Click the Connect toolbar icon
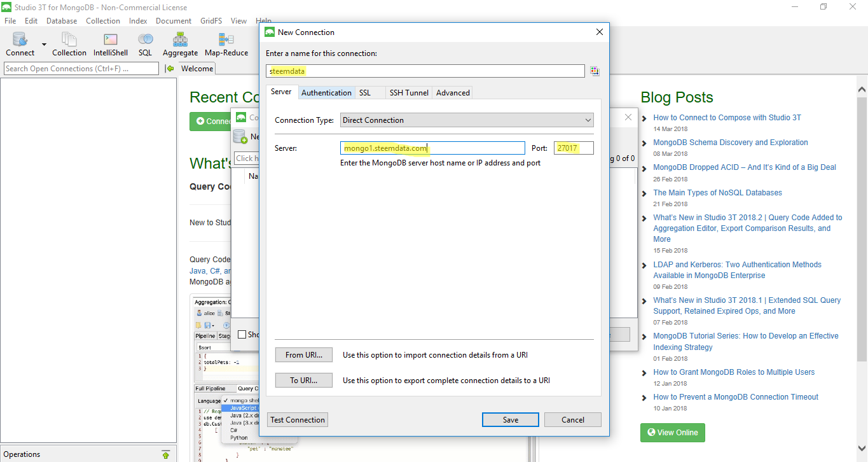The height and width of the screenshot is (462, 868). pyautogui.click(x=20, y=45)
